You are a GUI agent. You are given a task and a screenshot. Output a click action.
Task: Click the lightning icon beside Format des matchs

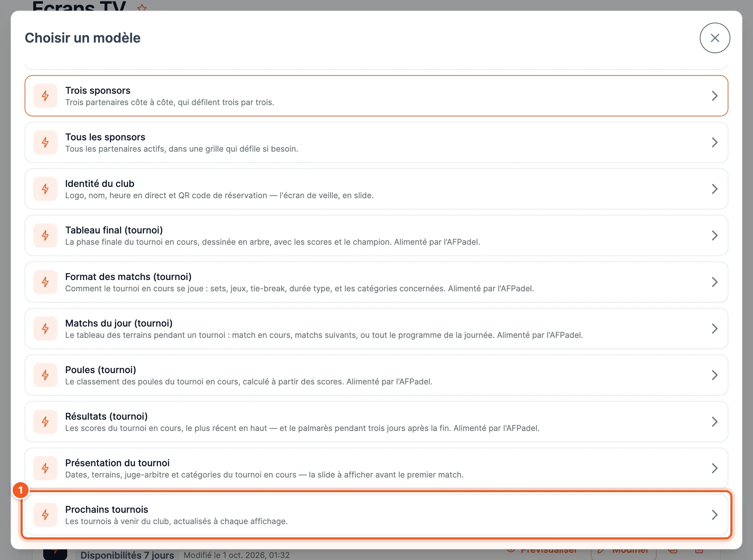(45, 282)
